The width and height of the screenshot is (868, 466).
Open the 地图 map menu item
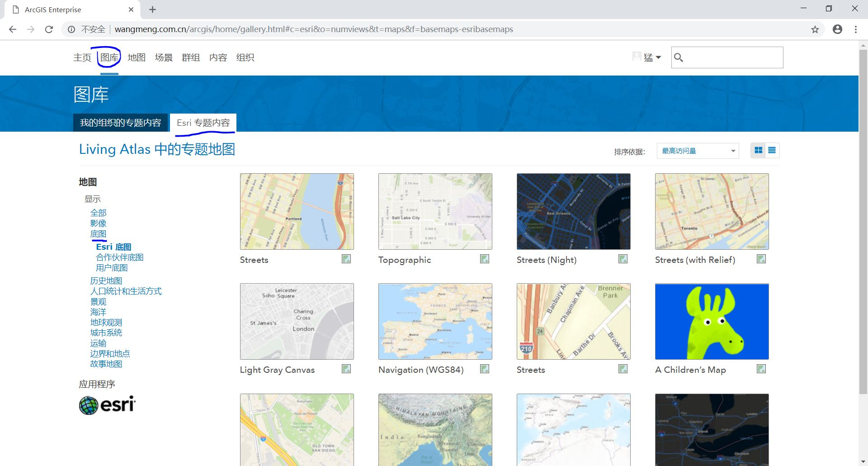click(137, 57)
